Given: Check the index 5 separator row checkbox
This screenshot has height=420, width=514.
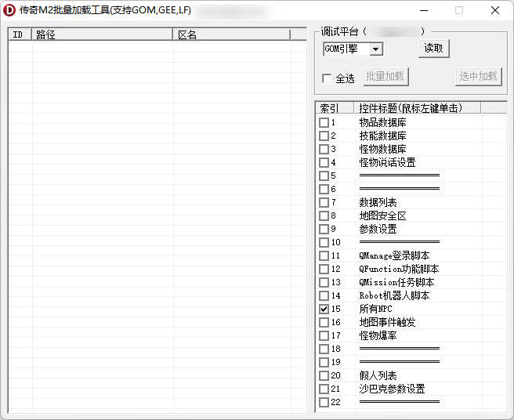Looking at the screenshot, I should [324, 176].
